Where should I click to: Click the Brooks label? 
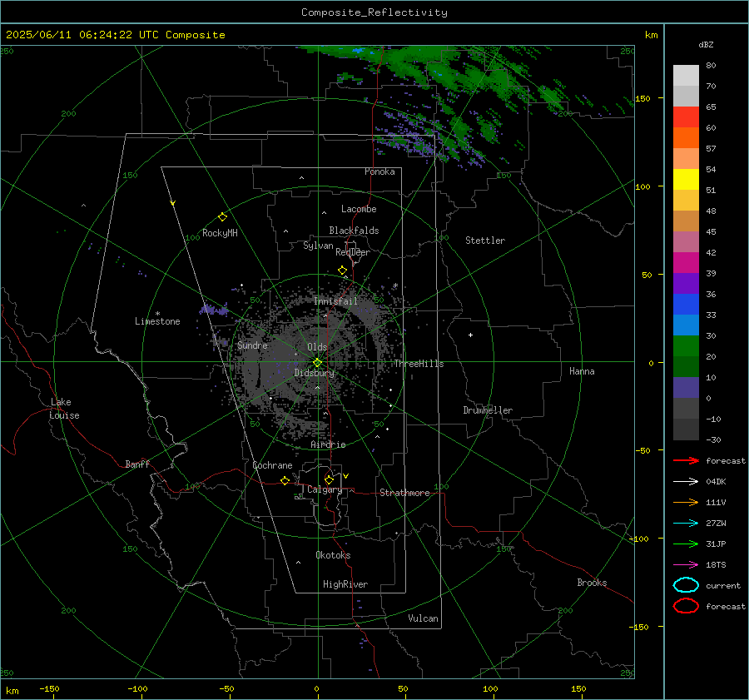592,583
